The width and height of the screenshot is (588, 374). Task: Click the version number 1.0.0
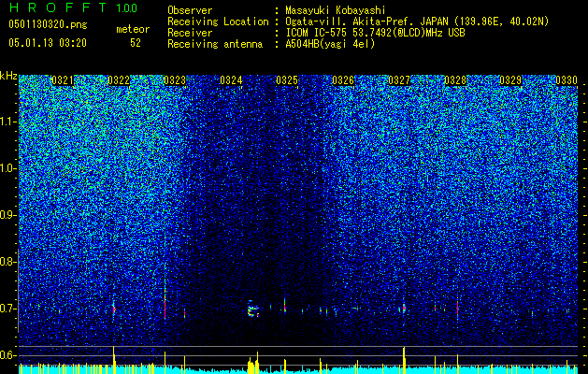[x=127, y=7]
